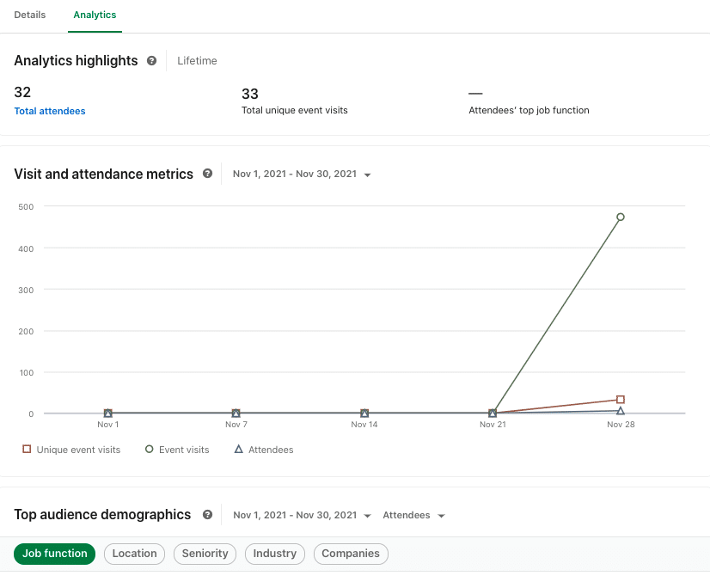Click the Attendees legend triangle
This screenshot has width=710, height=588.
coord(239,449)
